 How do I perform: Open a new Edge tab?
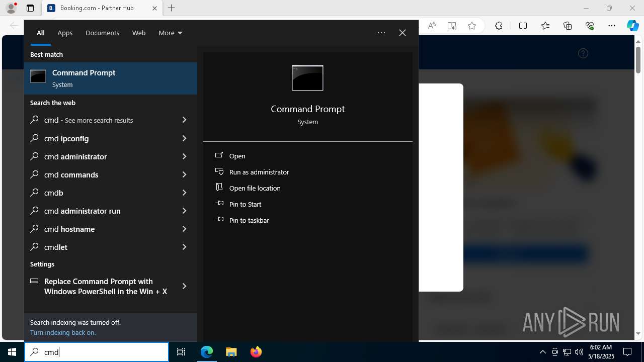click(x=172, y=8)
